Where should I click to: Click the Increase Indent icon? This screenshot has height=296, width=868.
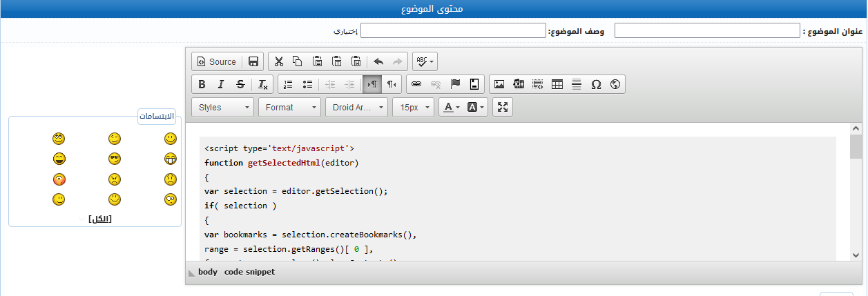click(x=349, y=84)
